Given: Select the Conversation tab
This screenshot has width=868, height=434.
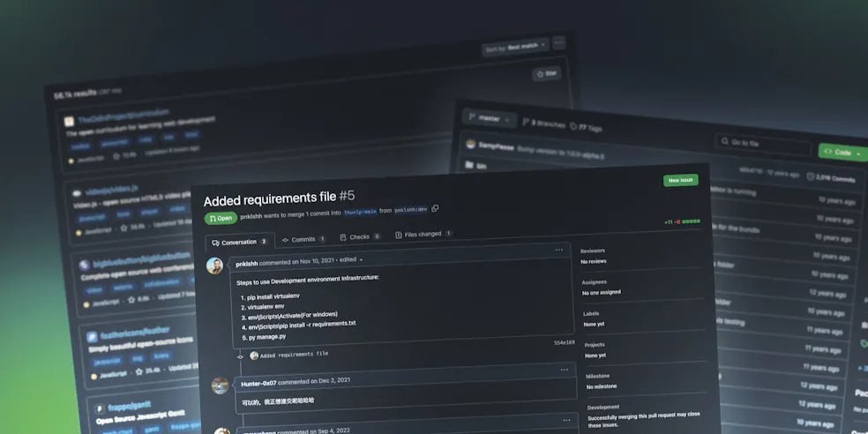Looking at the screenshot, I should [240, 243].
